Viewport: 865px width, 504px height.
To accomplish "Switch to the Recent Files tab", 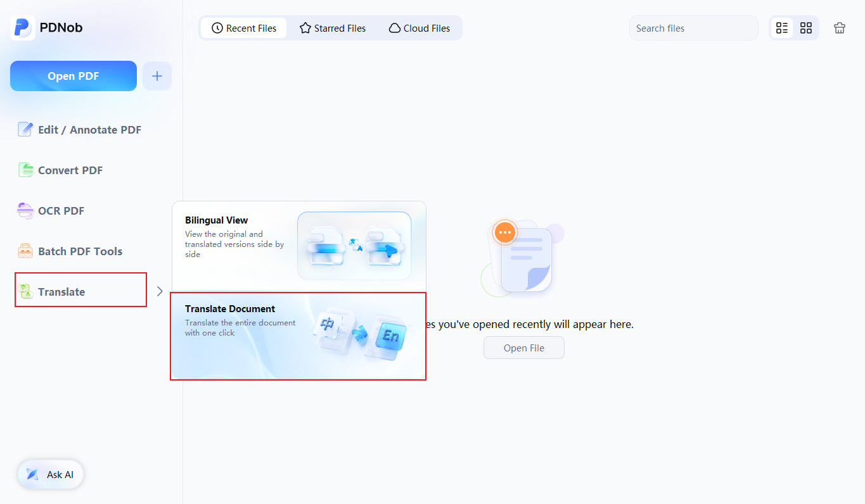I will pos(244,28).
